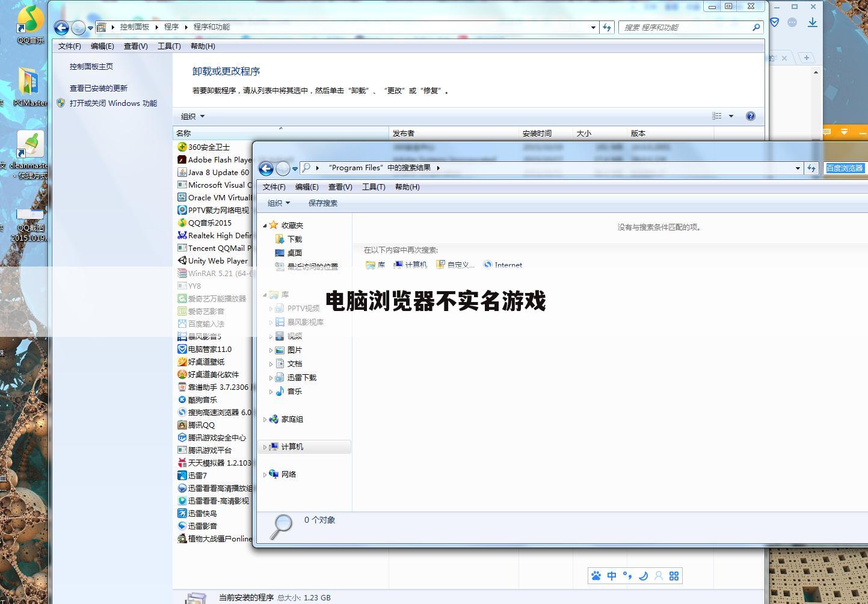Select 360安全卫士 icon in program list
This screenshot has height=604, width=868.
point(182,147)
